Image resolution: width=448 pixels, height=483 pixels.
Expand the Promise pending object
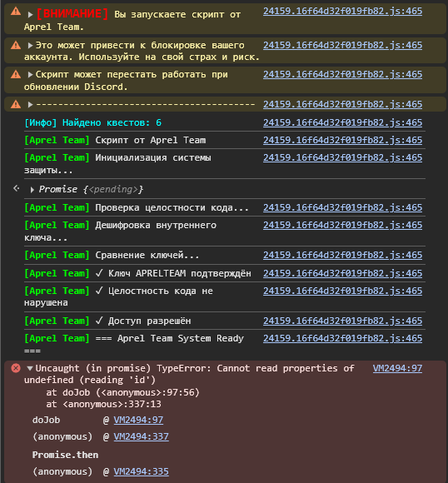point(32,190)
